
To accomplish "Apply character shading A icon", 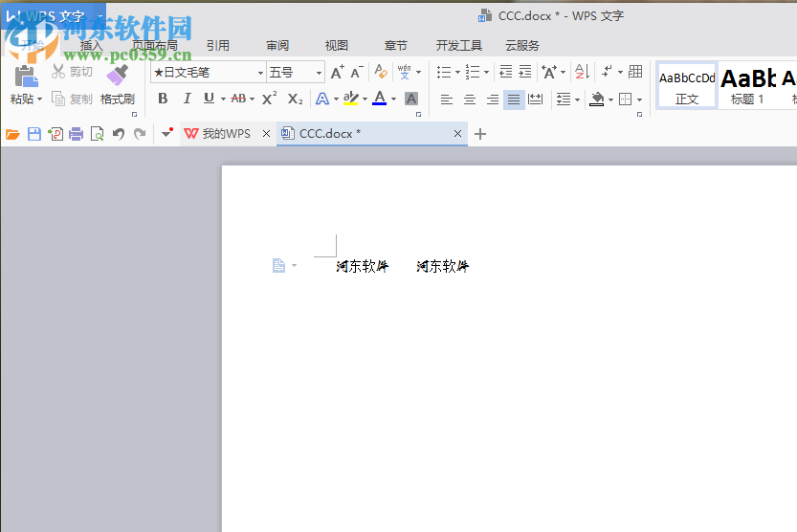I will tap(411, 99).
